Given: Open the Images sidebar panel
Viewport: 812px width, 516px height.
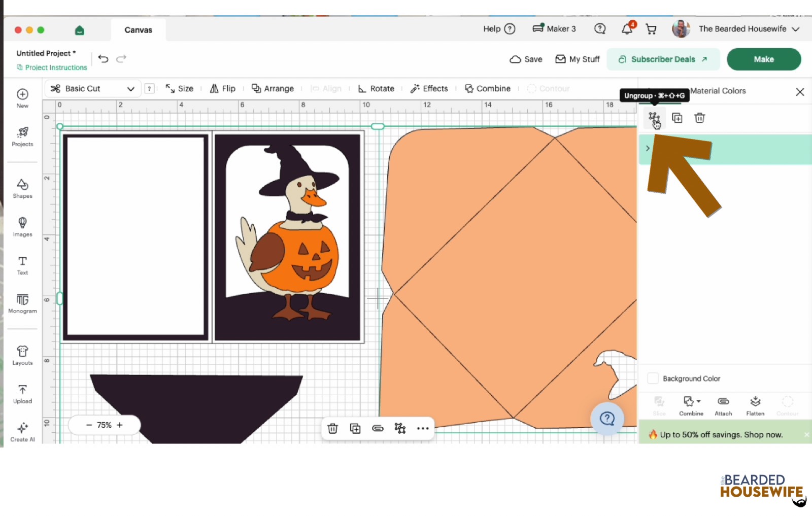Looking at the screenshot, I should pyautogui.click(x=22, y=227).
